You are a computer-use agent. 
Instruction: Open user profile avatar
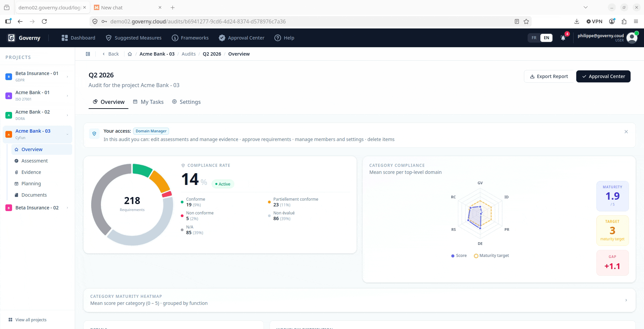632,38
